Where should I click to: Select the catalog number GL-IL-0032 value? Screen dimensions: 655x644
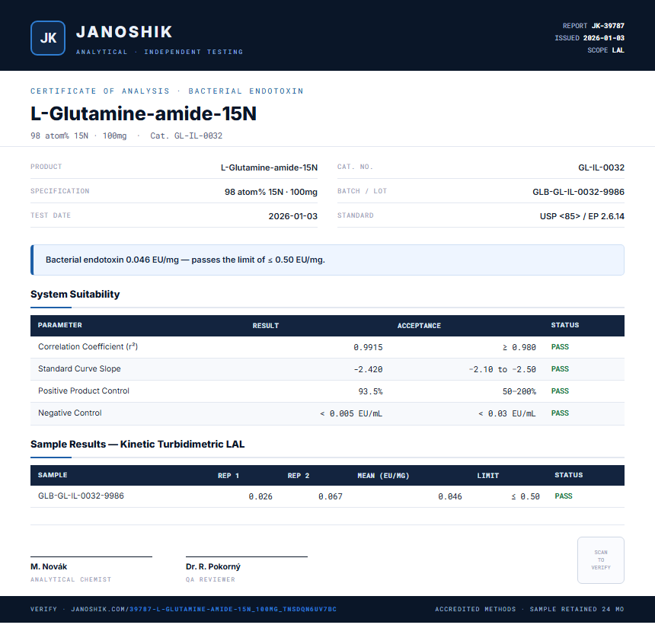(601, 167)
